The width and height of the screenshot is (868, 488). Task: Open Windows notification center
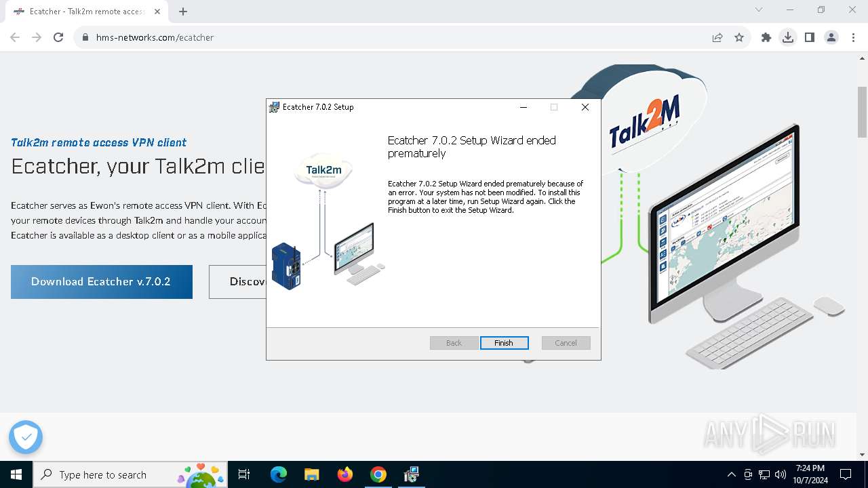[846, 474]
